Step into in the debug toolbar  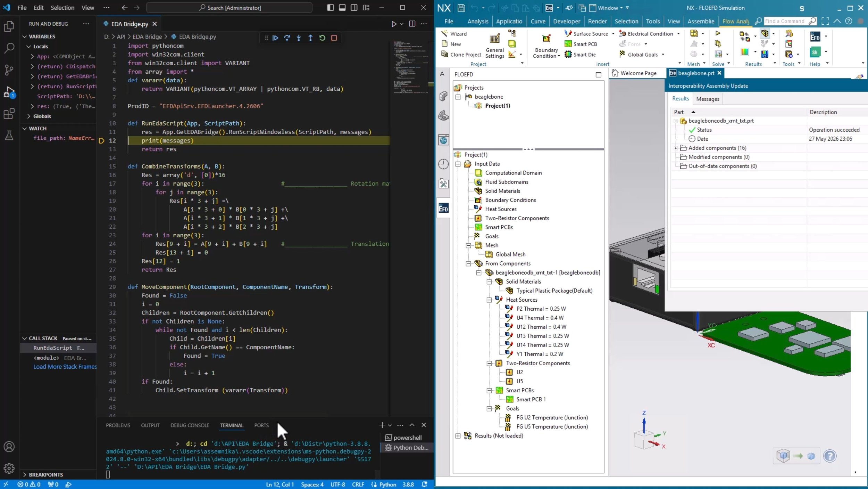click(x=299, y=38)
